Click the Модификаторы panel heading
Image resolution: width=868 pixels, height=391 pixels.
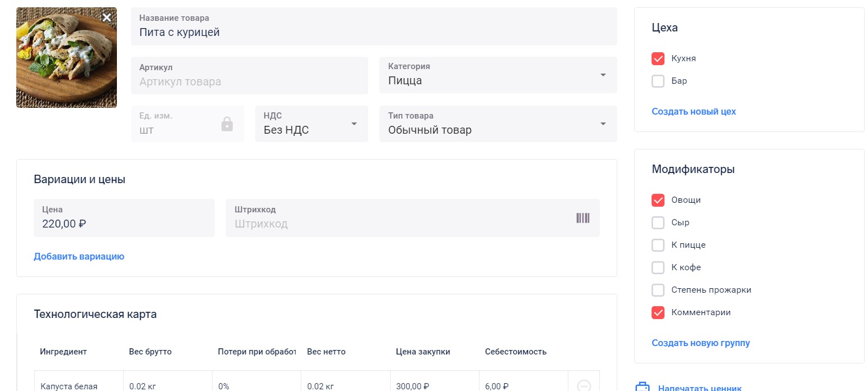[x=693, y=169]
